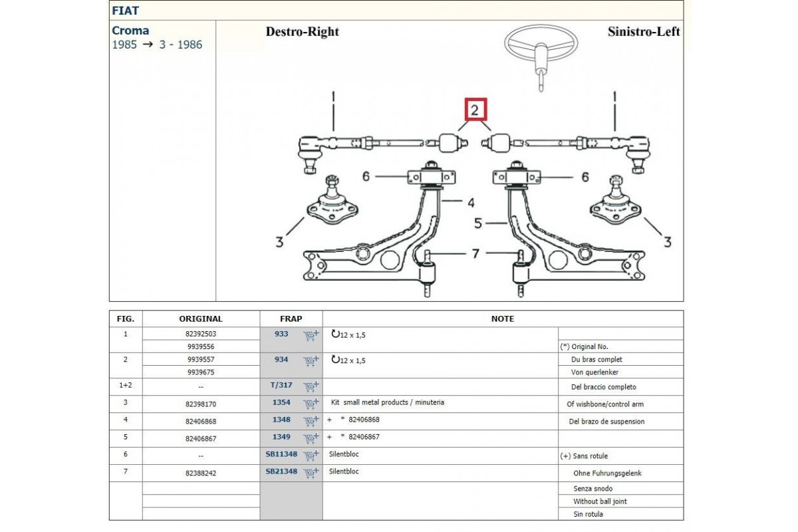Click figure cell '1+2'
Viewport: 798px width, 532px height.
[x=126, y=385]
